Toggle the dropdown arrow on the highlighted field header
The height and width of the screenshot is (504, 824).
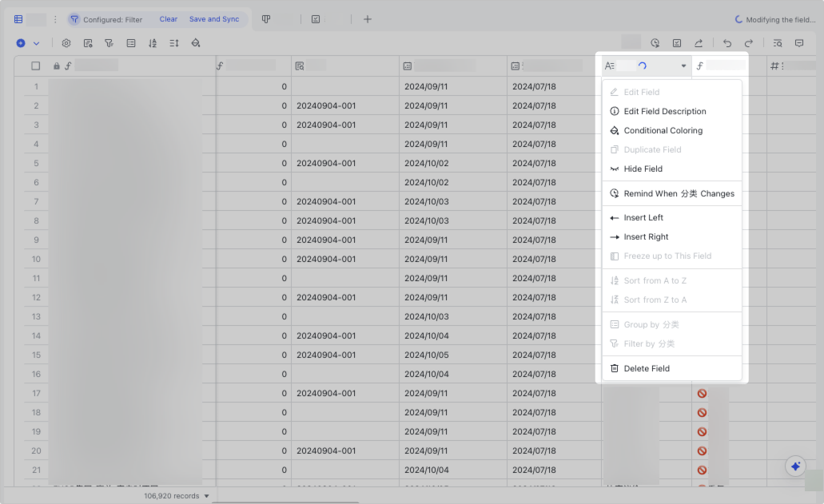pos(683,66)
